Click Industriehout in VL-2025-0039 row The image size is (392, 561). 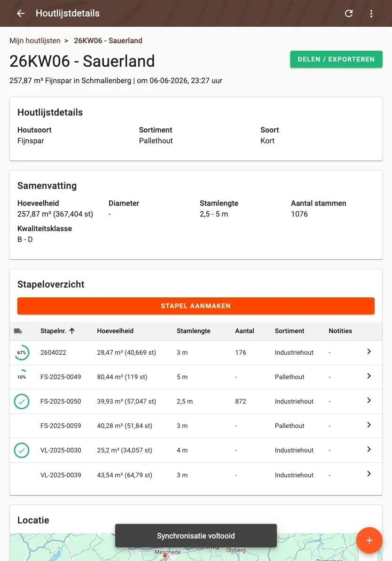point(294,475)
